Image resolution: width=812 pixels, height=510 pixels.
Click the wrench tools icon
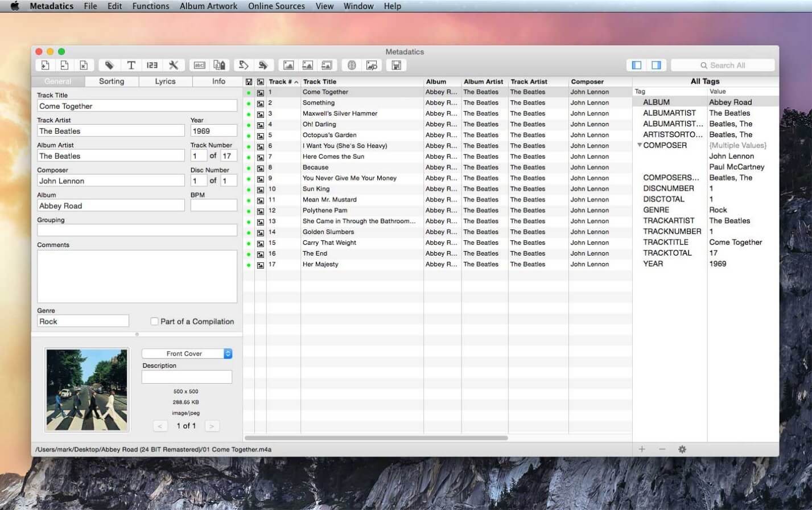pos(174,65)
